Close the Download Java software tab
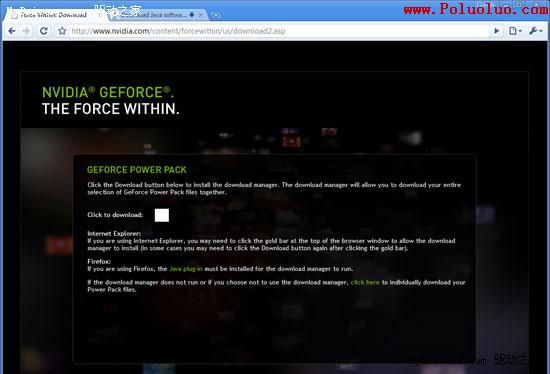Image resolution: width=550 pixels, height=374 pixels. tap(201, 15)
